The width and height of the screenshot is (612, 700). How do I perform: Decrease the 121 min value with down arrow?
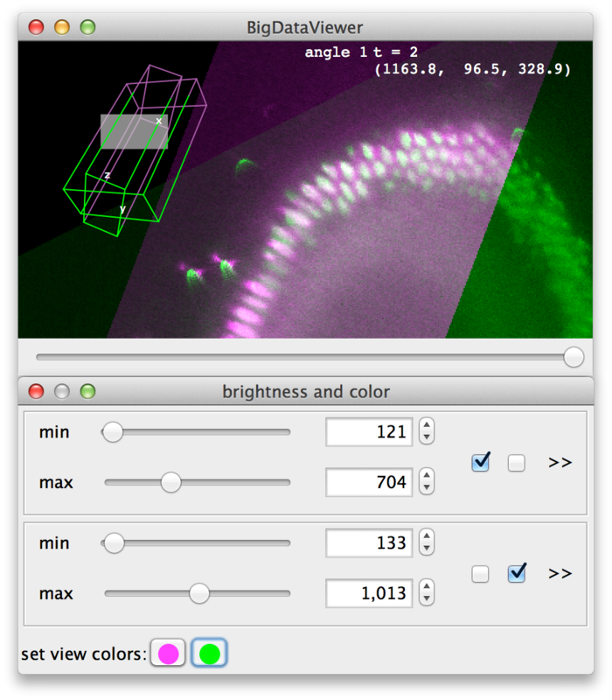[427, 438]
